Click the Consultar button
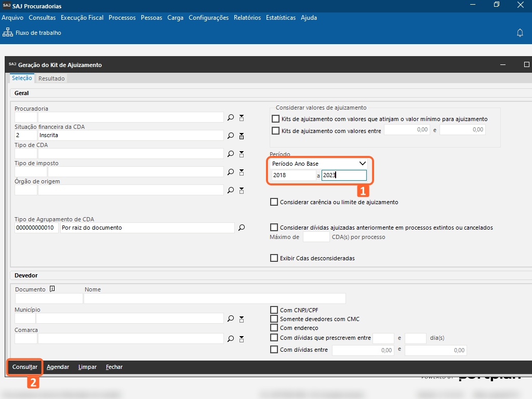The width and height of the screenshot is (532, 399). (x=25, y=367)
